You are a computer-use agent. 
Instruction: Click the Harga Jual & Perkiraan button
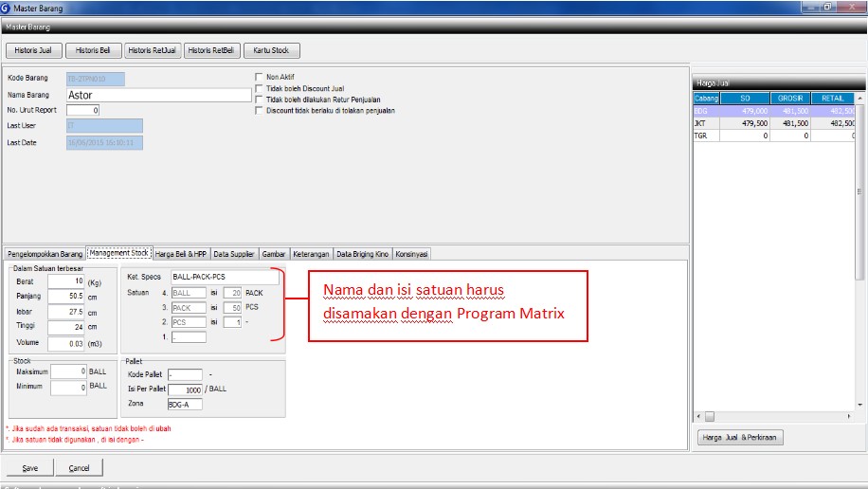[739, 438]
